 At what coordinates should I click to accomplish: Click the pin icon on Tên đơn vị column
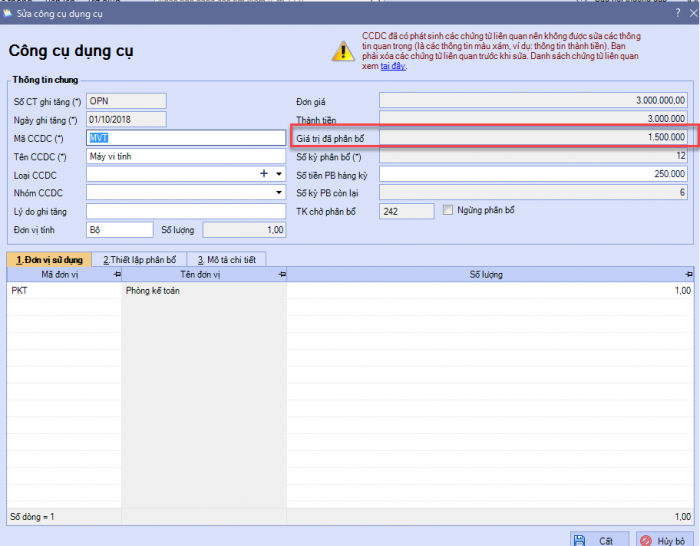pos(281,274)
